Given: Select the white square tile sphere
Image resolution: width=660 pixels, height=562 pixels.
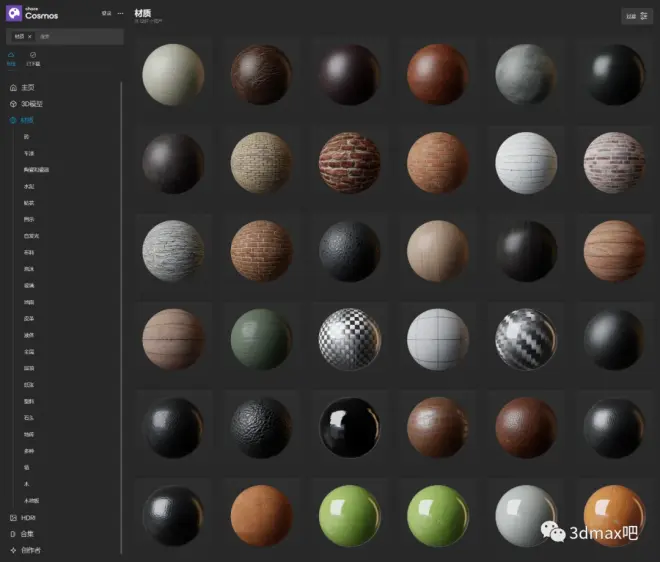Looking at the screenshot, I should click(x=438, y=339).
